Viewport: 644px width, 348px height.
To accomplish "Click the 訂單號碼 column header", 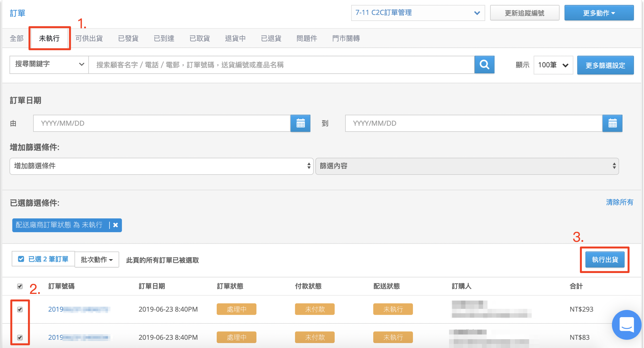I will (x=61, y=286).
